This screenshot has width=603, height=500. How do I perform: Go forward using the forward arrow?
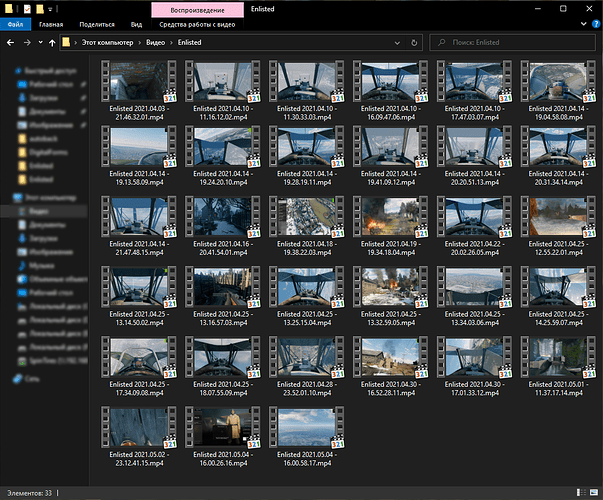pos(27,43)
